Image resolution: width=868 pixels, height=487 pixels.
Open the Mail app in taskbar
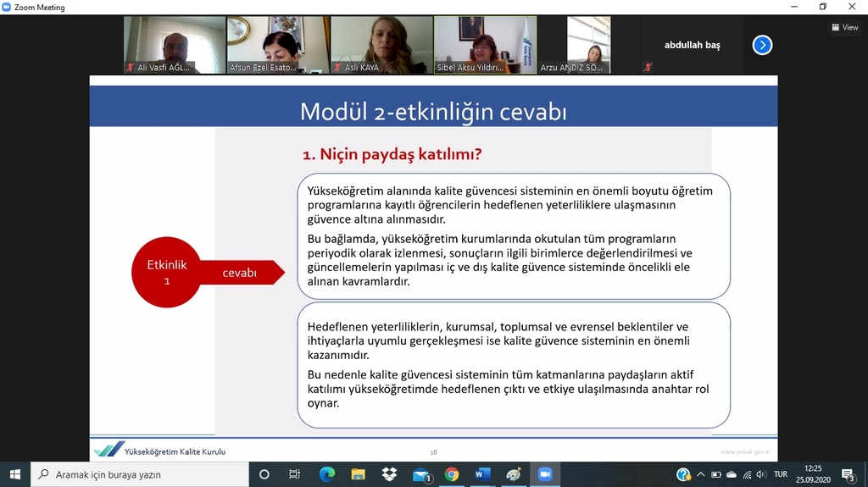tap(420, 474)
